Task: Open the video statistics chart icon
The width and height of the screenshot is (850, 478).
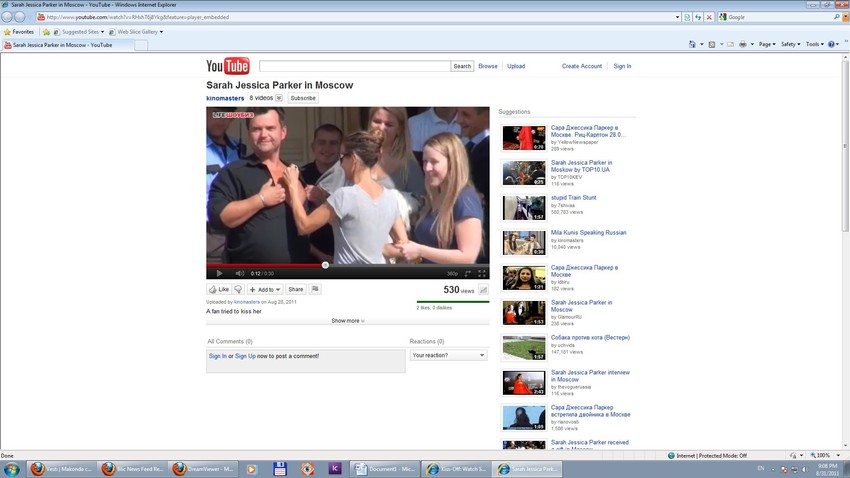Action: (483, 290)
